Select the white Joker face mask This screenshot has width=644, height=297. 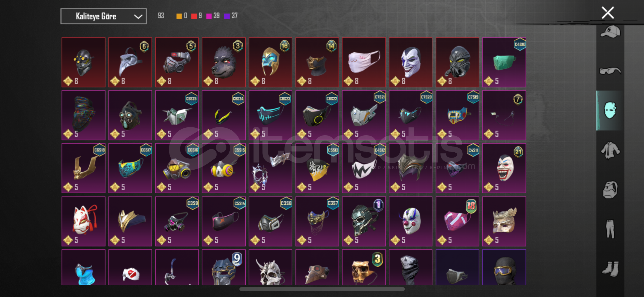click(x=410, y=62)
